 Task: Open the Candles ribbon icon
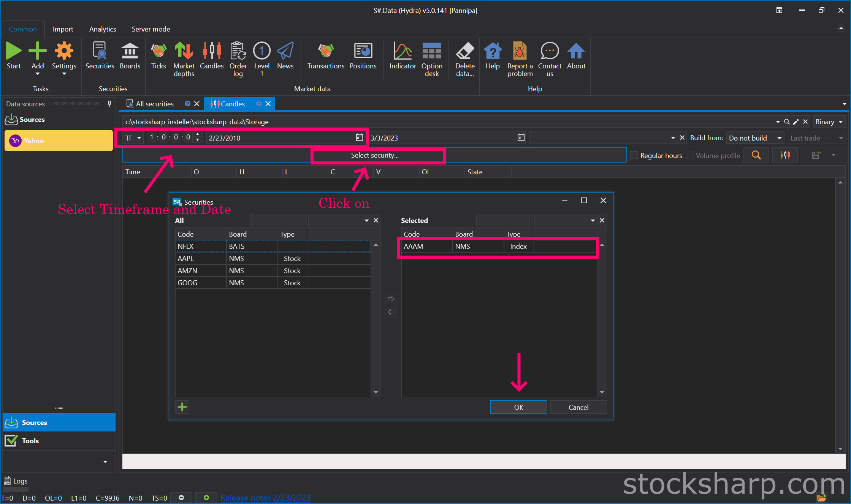212,51
